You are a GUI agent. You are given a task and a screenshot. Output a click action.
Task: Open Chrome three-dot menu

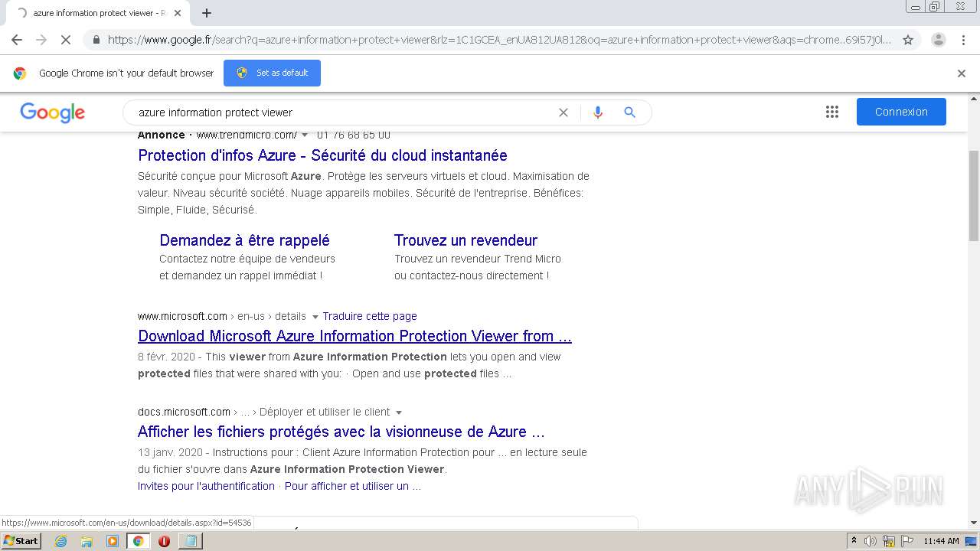(x=963, y=40)
